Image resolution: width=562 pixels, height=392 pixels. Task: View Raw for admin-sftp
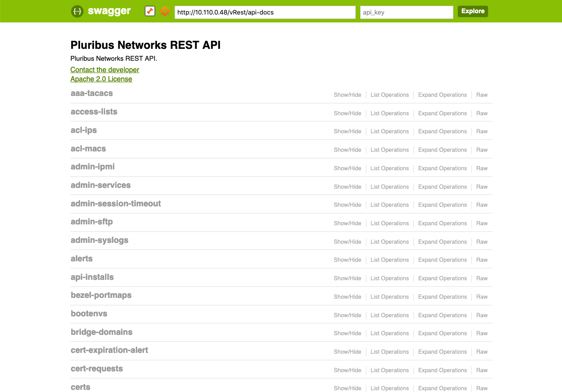tap(482, 223)
